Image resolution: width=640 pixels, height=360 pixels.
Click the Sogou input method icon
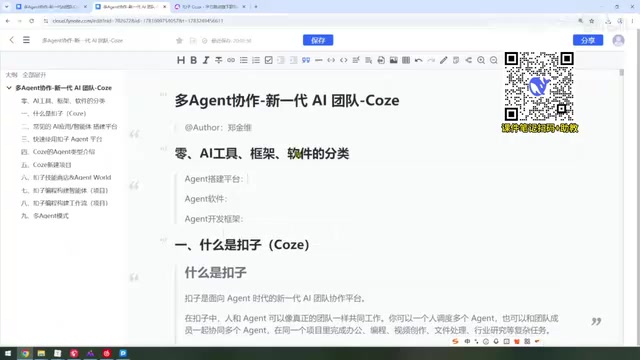pos(456,341)
